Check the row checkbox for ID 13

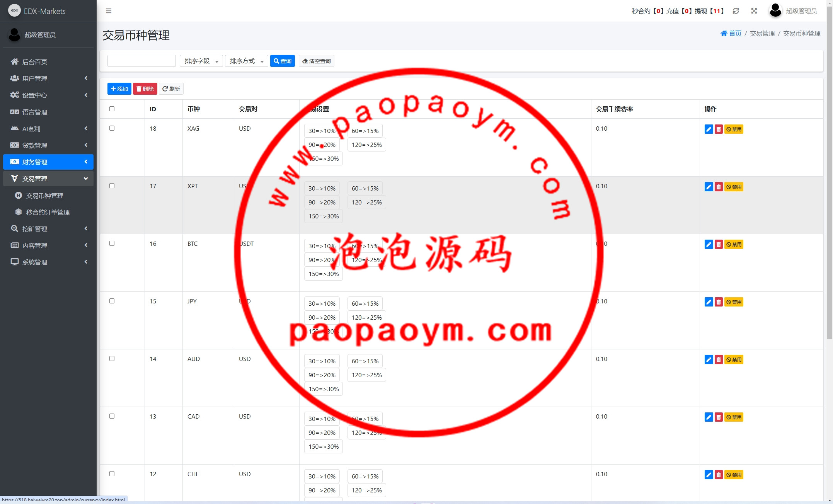pos(112,416)
